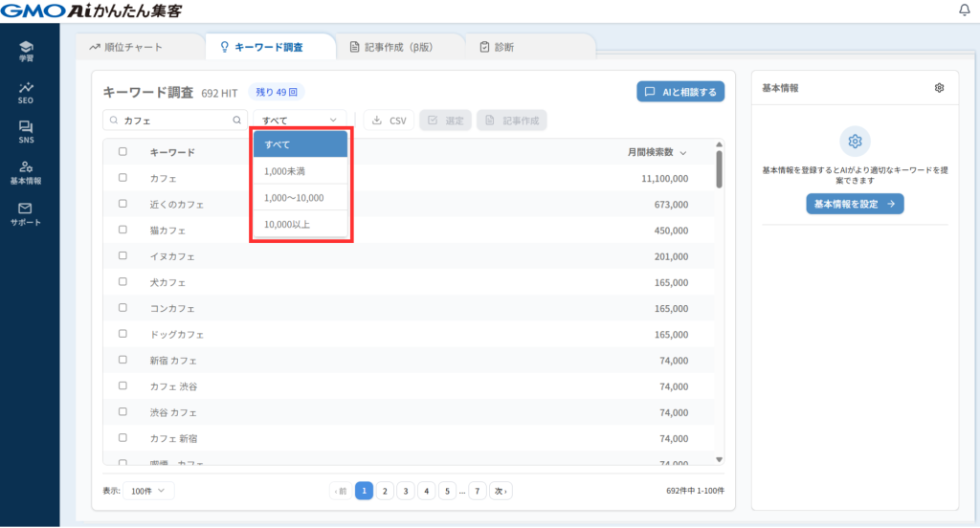Open the 学習 section in sidebar

26,51
